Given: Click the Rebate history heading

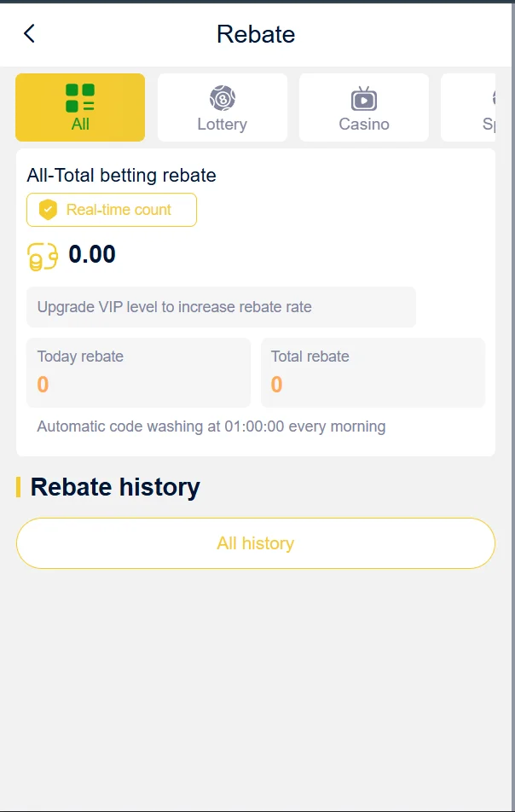Looking at the screenshot, I should [115, 487].
